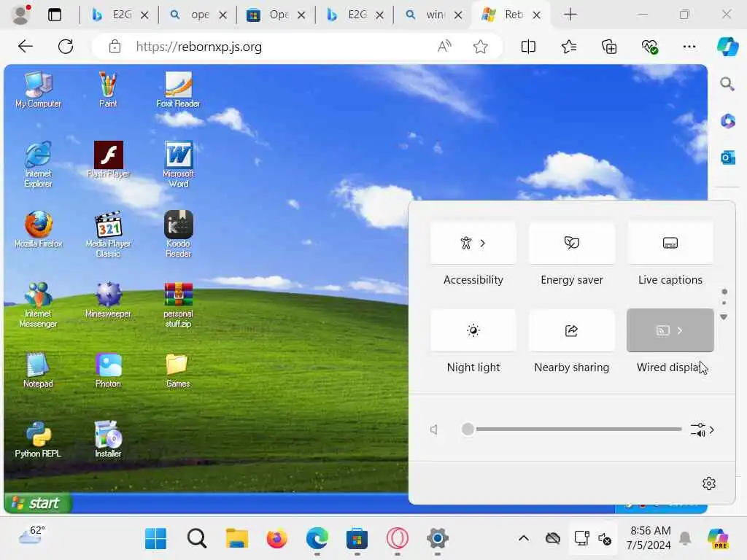Open Microsoft Store from taskbar
Screen dimensions: 747x560
[357, 539]
